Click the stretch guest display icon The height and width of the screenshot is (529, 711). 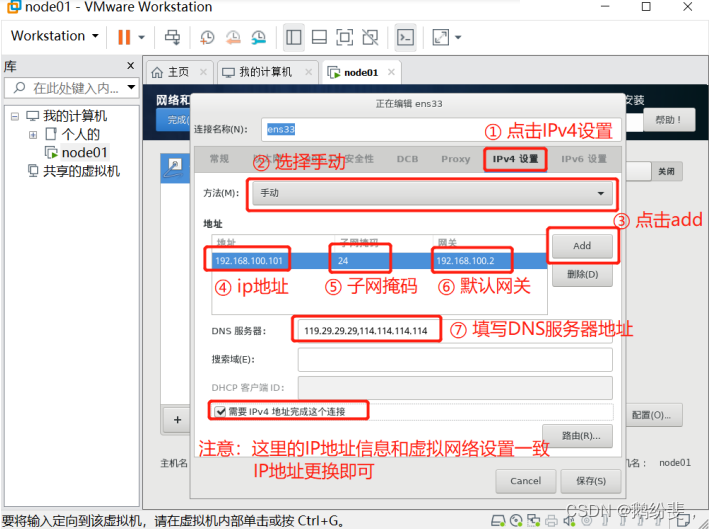tap(441, 37)
